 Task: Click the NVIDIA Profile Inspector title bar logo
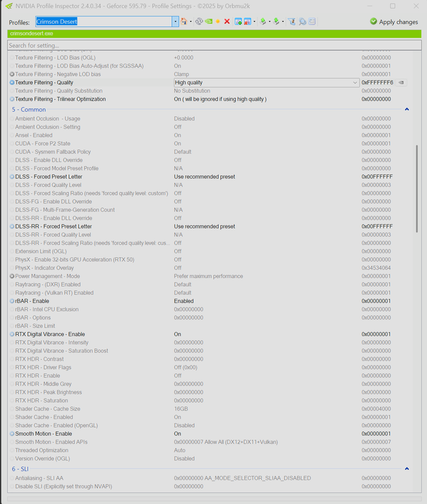9,6
